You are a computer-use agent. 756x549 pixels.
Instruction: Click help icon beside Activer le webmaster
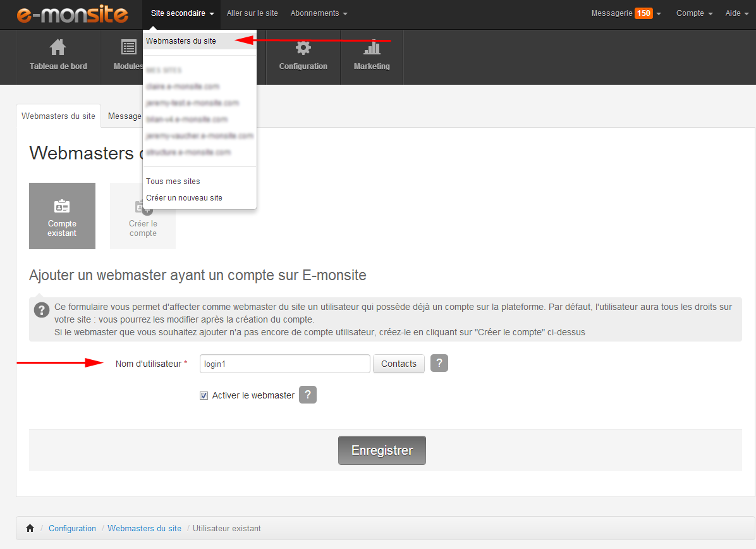point(308,395)
